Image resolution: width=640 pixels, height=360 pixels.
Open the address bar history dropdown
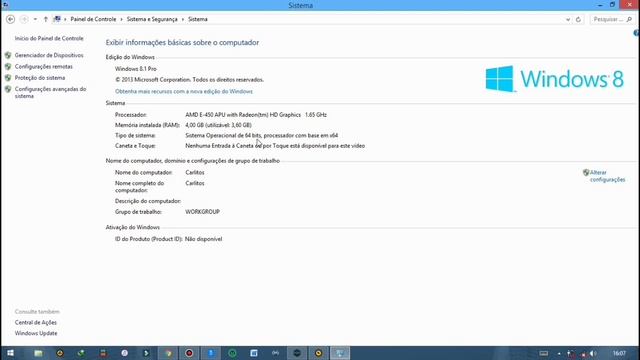point(568,19)
